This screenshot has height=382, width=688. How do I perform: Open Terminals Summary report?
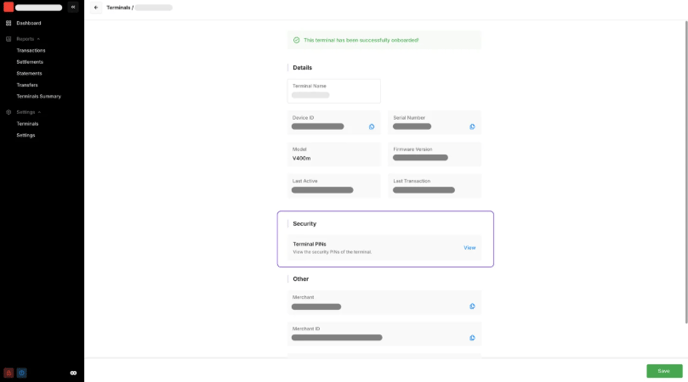click(39, 96)
